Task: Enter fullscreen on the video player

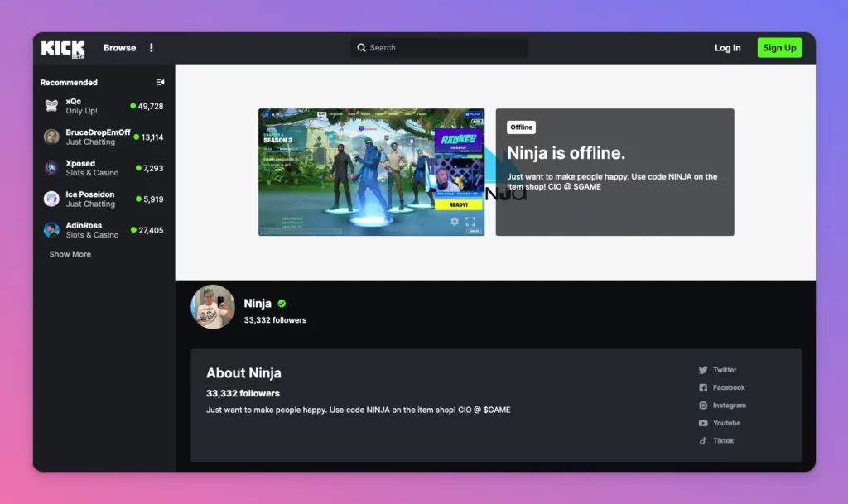Action: click(470, 222)
